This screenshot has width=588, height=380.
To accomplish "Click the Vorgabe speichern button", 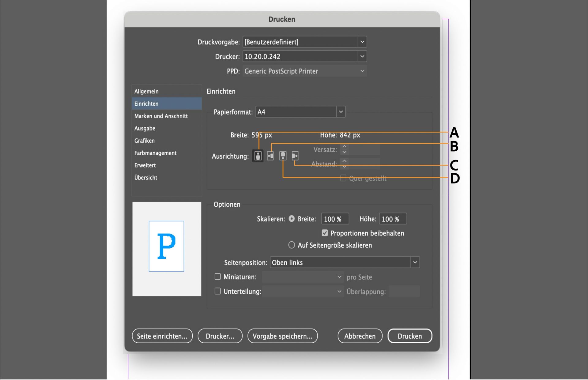I will [x=282, y=336].
